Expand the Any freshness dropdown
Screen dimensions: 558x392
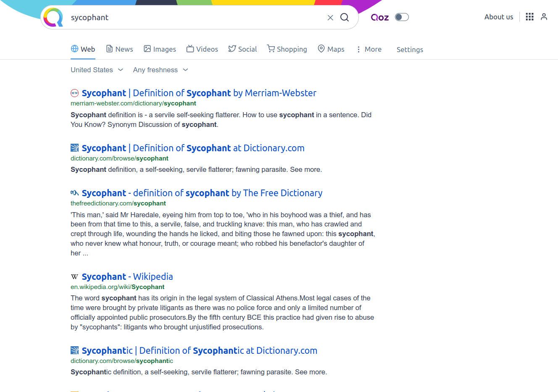161,70
